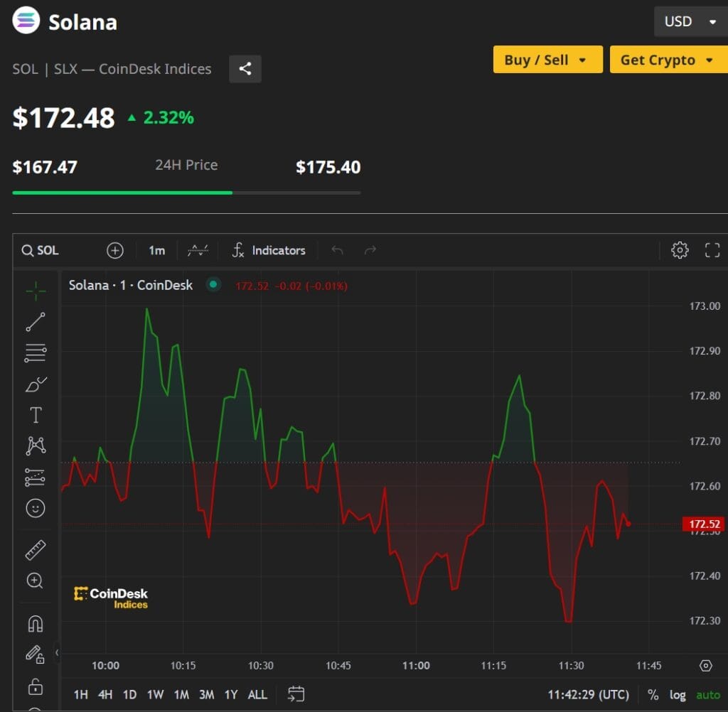
Task: Select the 1H time range
Action: pyautogui.click(x=81, y=694)
